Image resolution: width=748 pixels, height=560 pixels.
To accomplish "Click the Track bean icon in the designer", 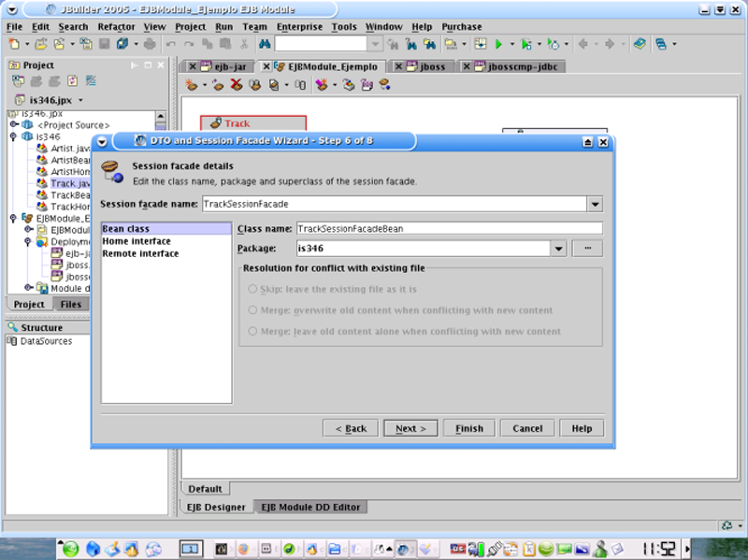I will pyautogui.click(x=215, y=123).
